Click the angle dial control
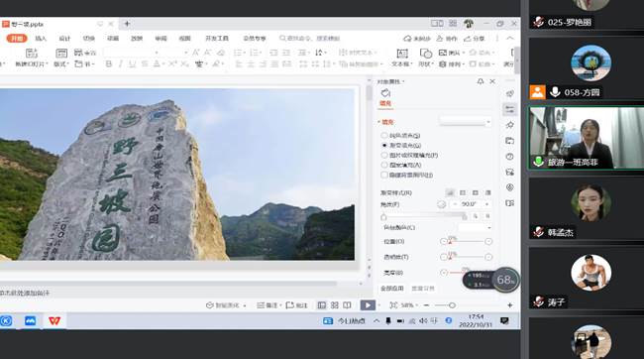 442,204
